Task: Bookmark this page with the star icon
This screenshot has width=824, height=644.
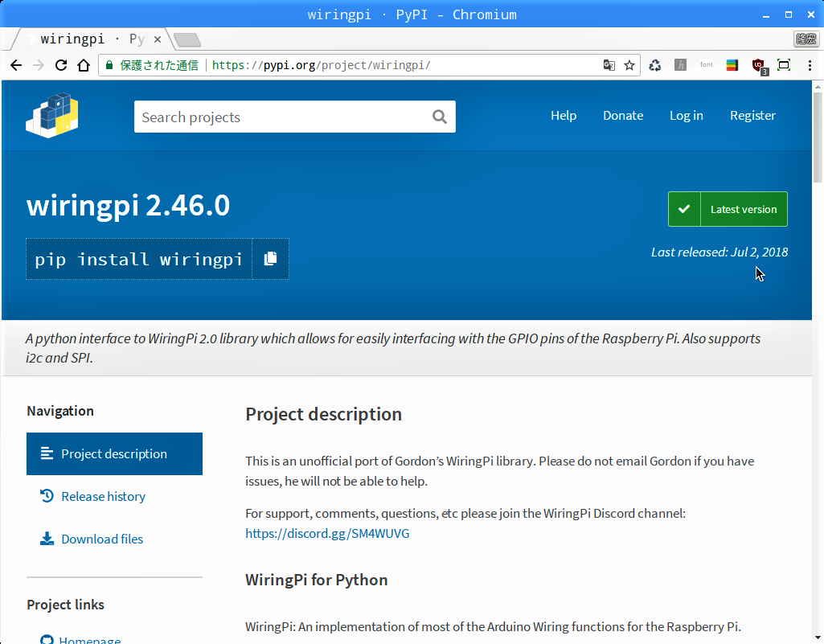Action: pos(629,65)
